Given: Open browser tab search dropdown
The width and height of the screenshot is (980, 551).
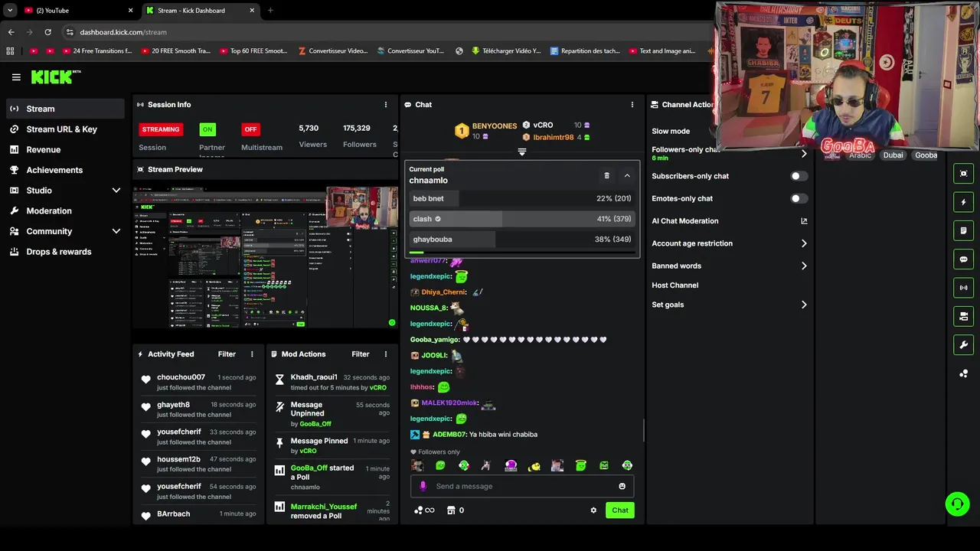Looking at the screenshot, I should coord(10,11).
